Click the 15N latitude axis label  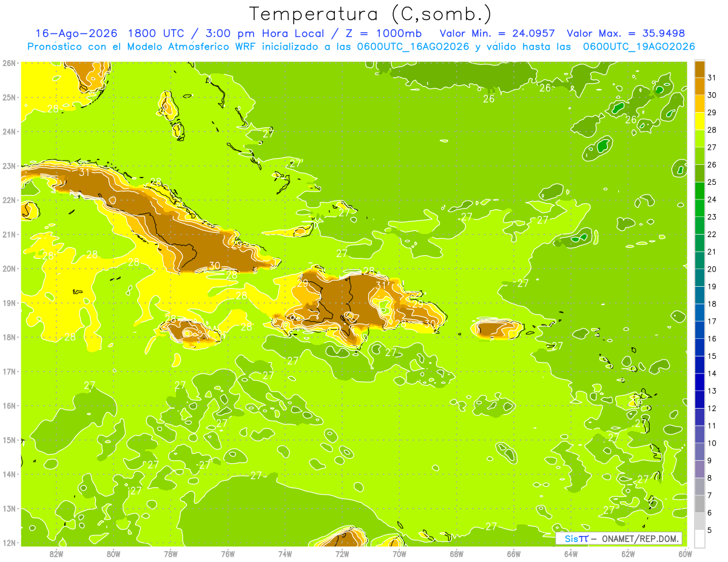[8, 440]
